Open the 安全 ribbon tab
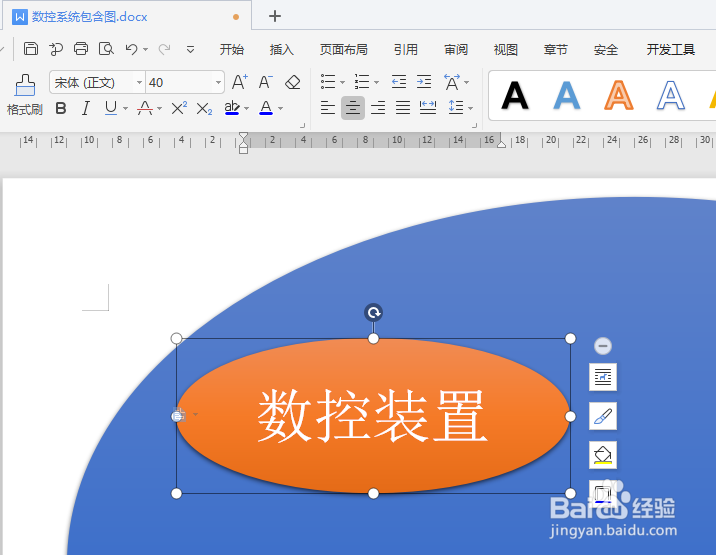 (605, 49)
